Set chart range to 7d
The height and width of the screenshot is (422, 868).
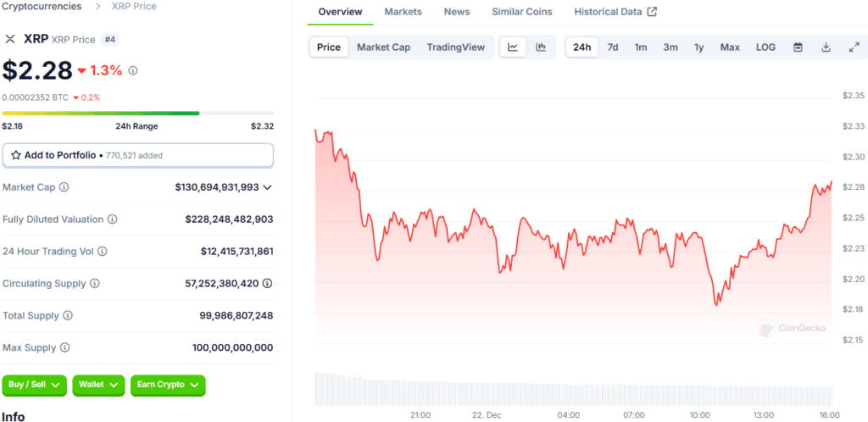click(x=613, y=47)
